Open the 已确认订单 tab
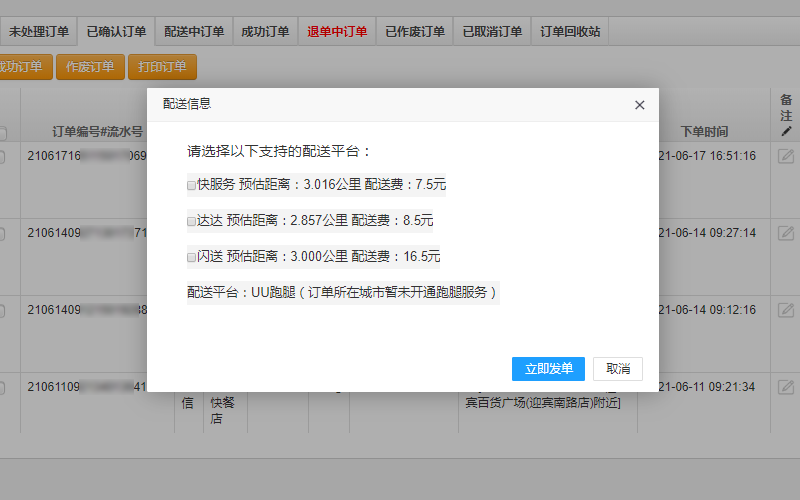The width and height of the screenshot is (800, 500). coord(116,32)
